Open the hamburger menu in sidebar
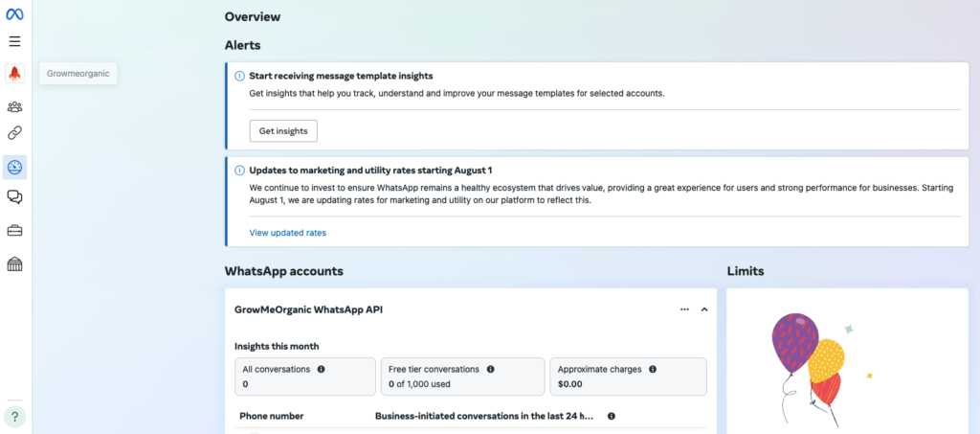 14,42
